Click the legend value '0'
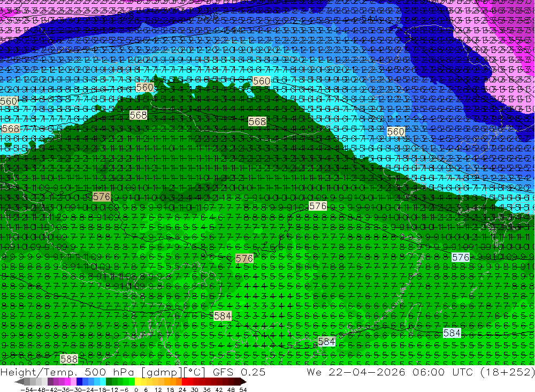 point(136,390)
